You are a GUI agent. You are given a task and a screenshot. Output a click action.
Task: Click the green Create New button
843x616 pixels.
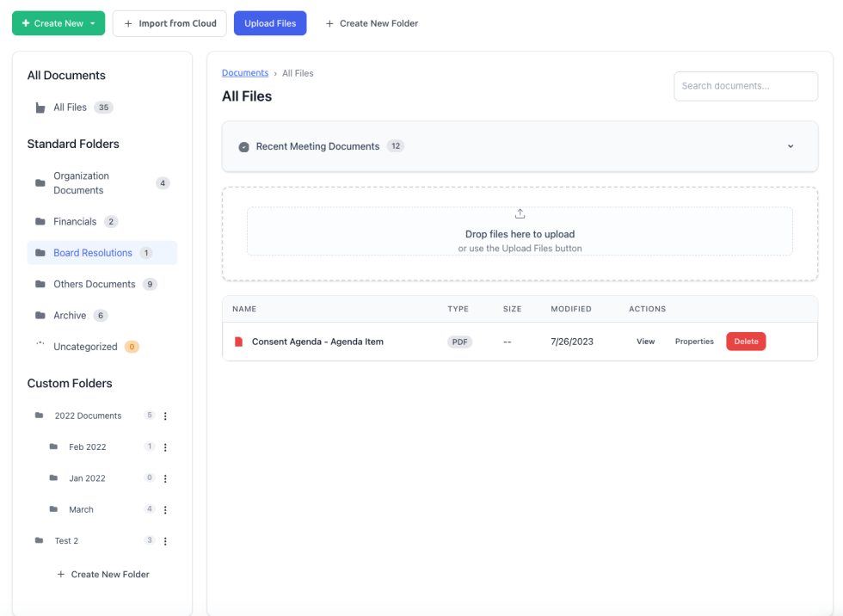(x=58, y=23)
